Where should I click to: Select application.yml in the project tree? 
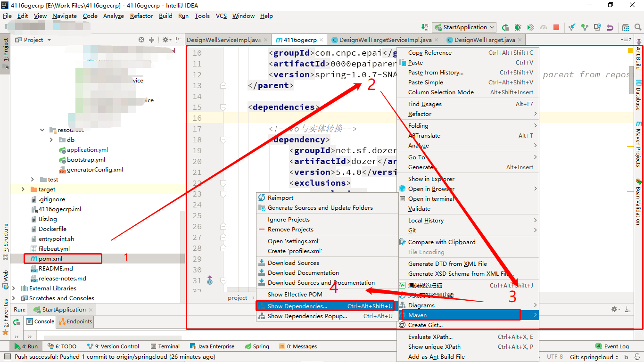(x=87, y=149)
